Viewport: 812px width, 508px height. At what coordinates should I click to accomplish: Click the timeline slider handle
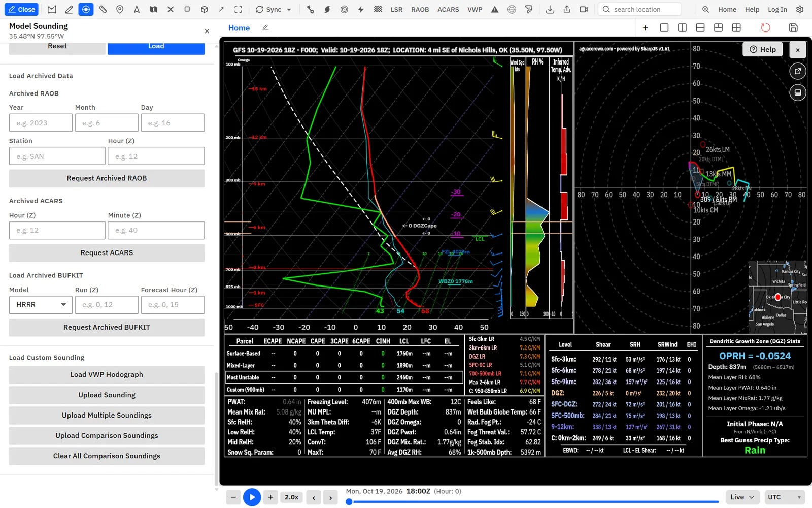[x=349, y=502]
